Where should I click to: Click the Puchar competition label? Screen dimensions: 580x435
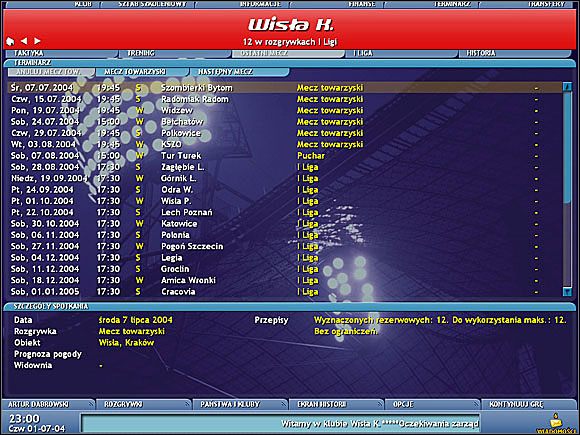point(311,156)
